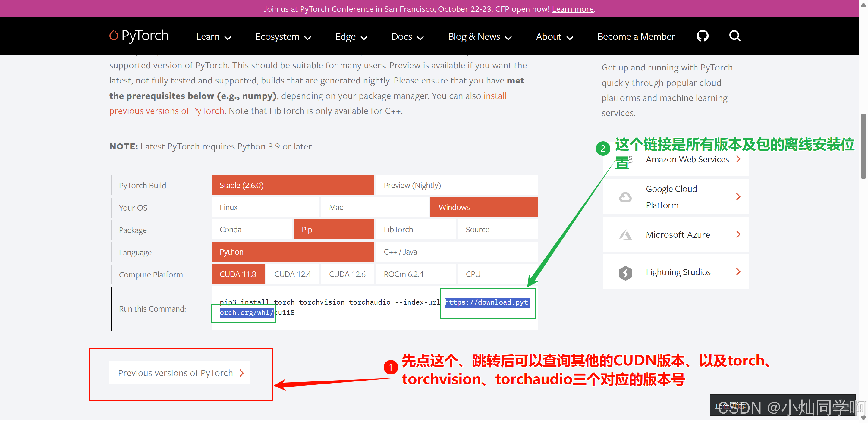Click the page vertical scrollbar thumb
This screenshot has height=423, width=868.
[863, 146]
